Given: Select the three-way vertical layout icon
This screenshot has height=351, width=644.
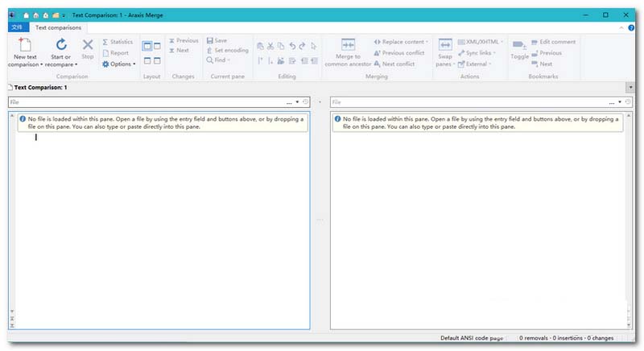Looking at the screenshot, I should 157,46.
